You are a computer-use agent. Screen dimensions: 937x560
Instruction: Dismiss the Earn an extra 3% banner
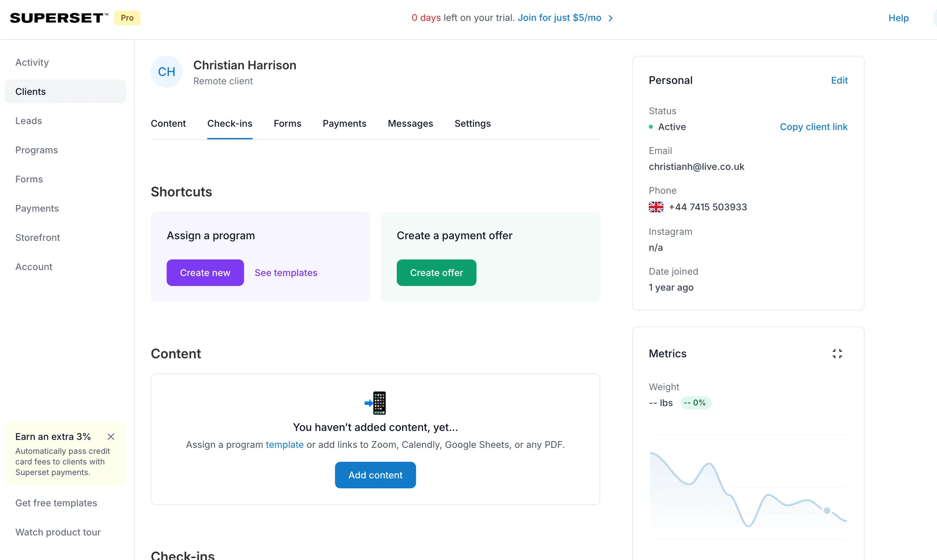click(111, 437)
